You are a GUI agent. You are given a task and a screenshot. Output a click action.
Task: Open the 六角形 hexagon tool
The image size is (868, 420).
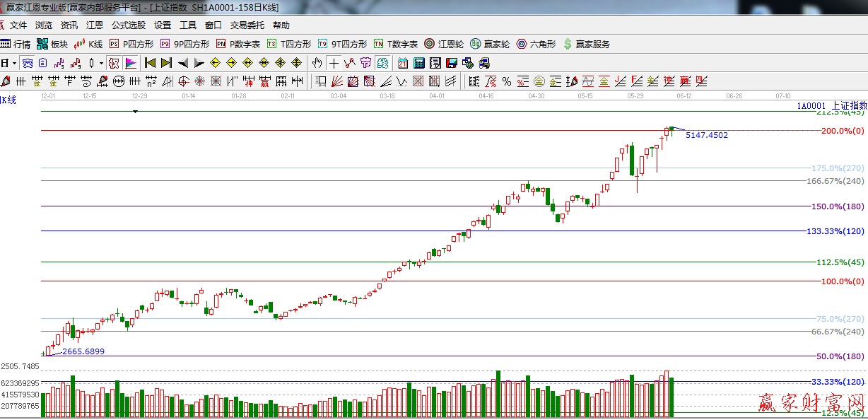coord(536,44)
